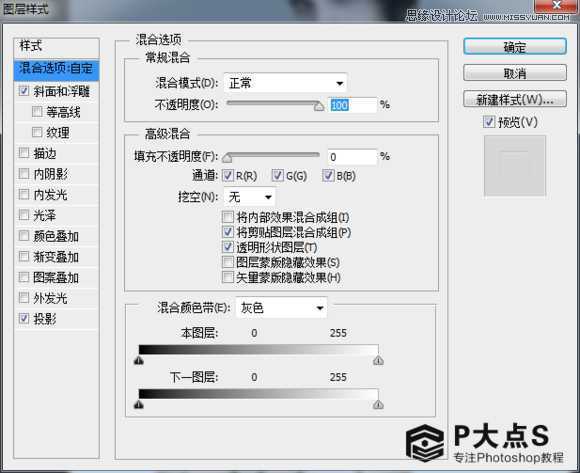Enable 将内部效果混合成组 checkbox
This screenshot has width=580, height=473.
click(x=227, y=217)
